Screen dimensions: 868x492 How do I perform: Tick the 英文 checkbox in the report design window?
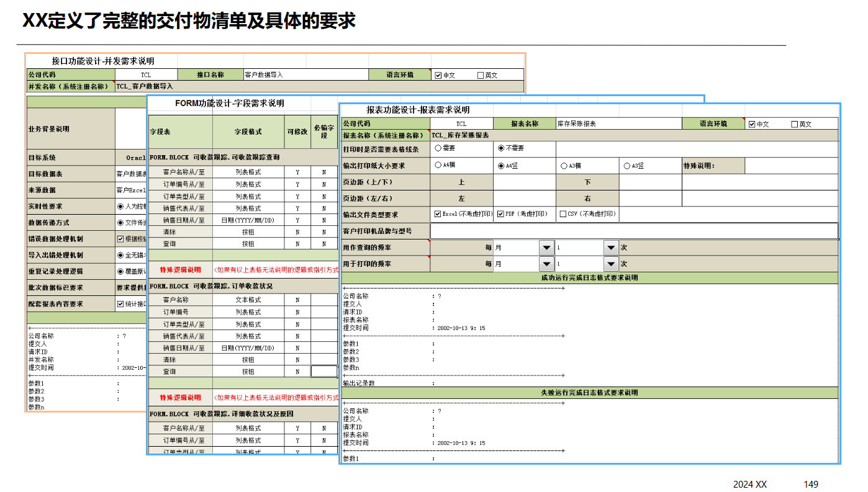point(795,124)
